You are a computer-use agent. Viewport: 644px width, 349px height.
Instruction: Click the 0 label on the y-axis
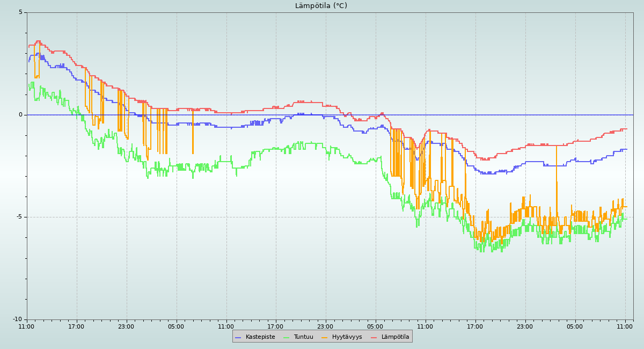[x=21, y=115]
